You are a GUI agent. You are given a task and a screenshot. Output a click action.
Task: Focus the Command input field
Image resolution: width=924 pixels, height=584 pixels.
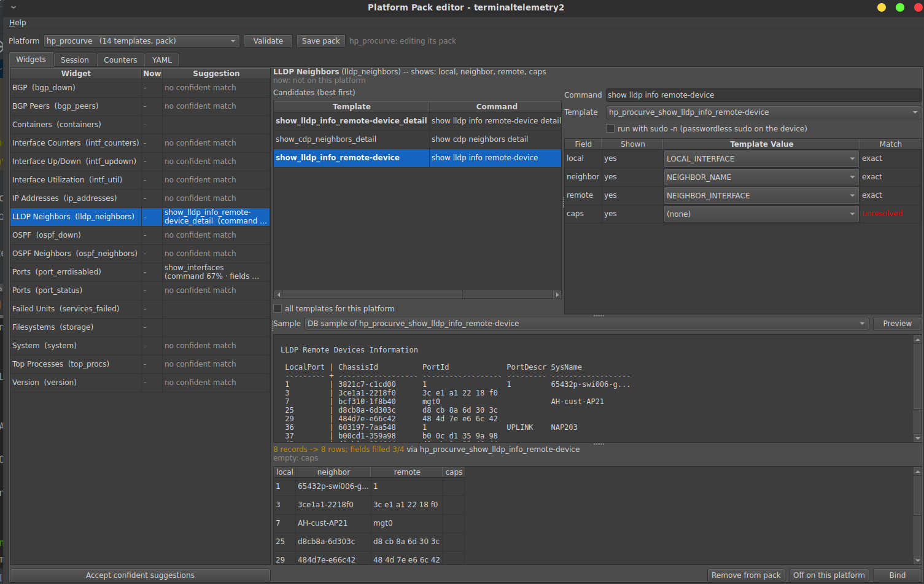(763, 95)
